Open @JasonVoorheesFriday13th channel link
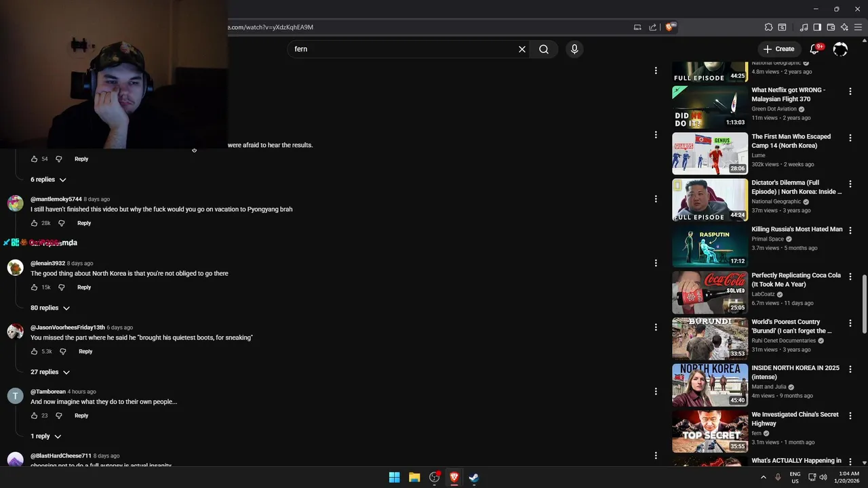Image resolution: width=868 pixels, height=488 pixels. pyautogui.click(x=68, y=327)
